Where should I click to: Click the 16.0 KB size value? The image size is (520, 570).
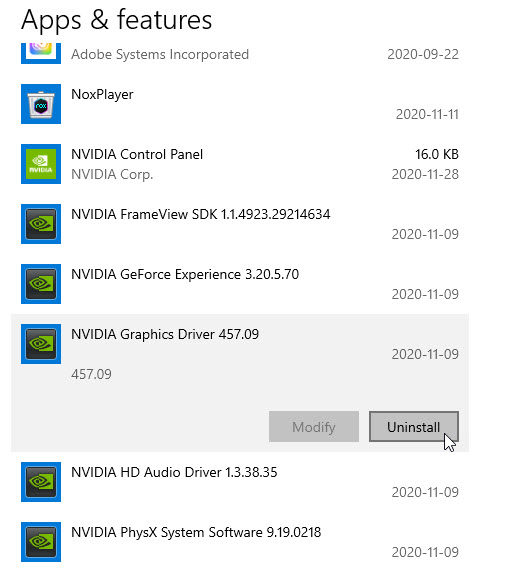[437, 154]
